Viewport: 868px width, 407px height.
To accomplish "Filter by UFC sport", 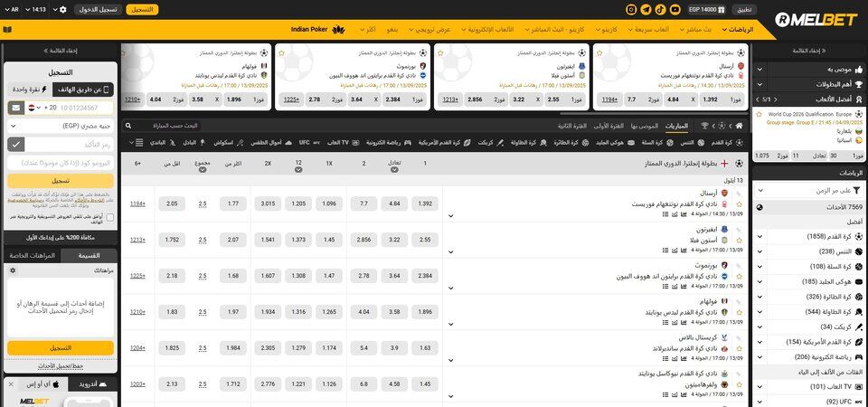I will coord(307,142).
